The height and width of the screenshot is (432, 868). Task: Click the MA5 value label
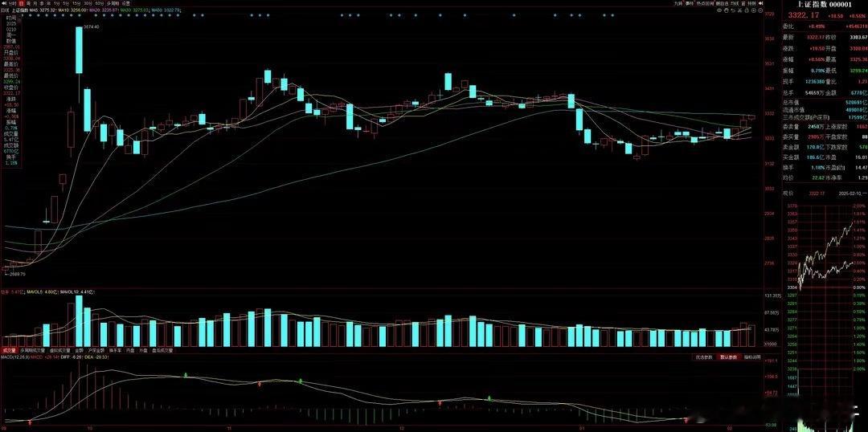pos(42,10)
